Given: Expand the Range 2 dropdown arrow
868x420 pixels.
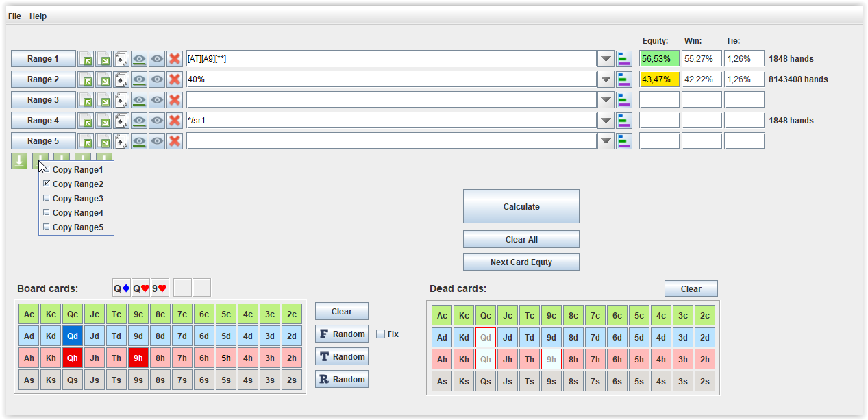Looking at the screenshot, I should point(606,79).
